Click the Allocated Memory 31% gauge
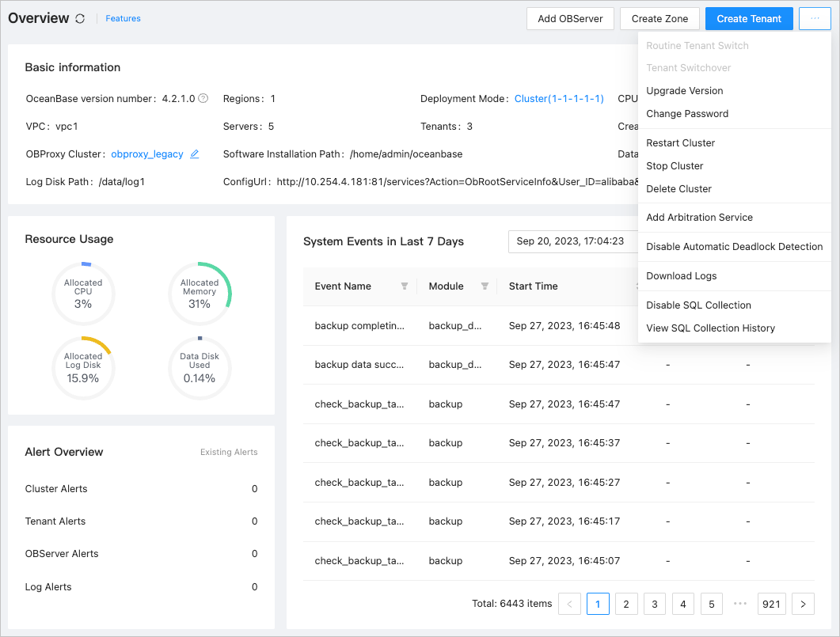 200,293
